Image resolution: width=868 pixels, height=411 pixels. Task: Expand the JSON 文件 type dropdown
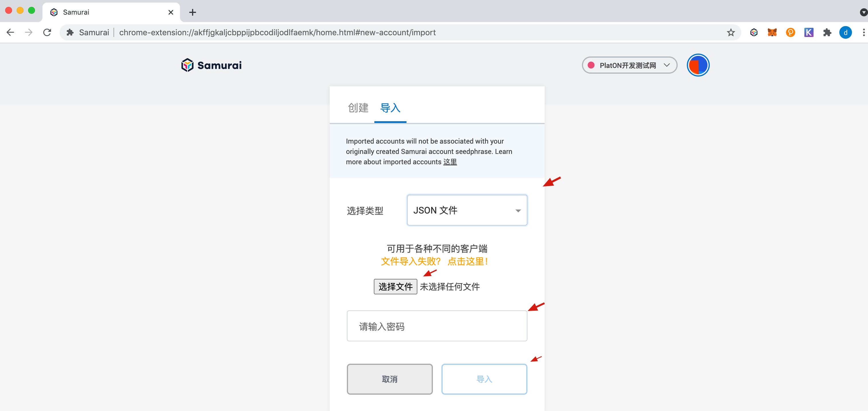[467, 210]
